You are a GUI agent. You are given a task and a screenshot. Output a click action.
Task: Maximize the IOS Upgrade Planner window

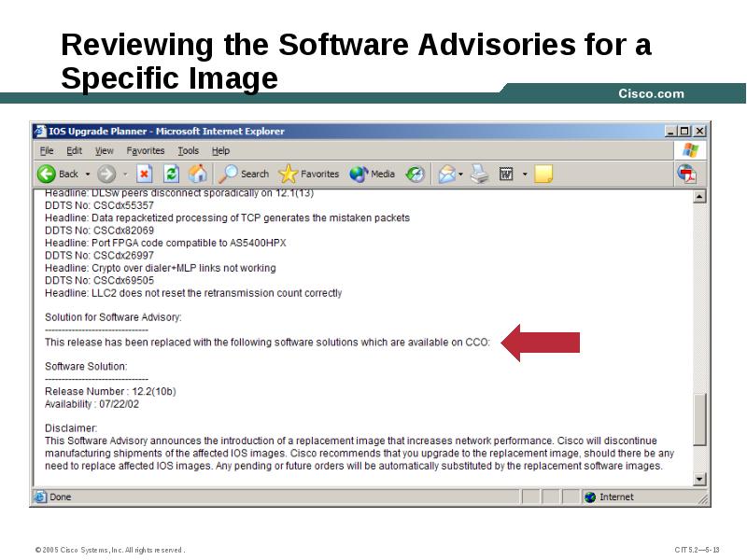click(684, 131)
